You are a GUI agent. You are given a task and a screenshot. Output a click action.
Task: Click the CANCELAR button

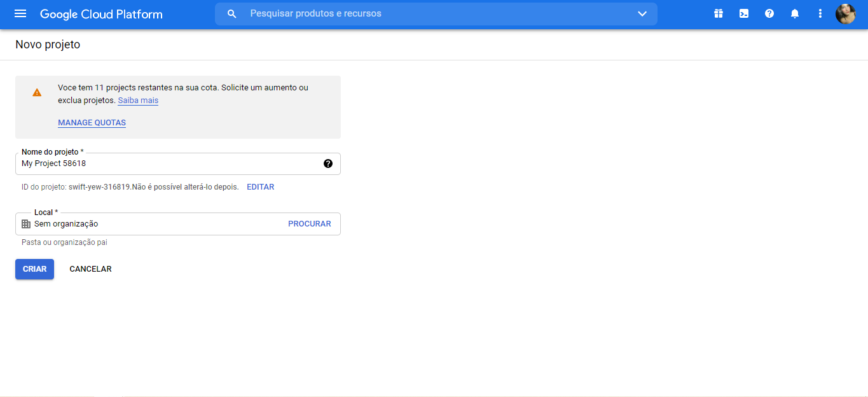[90, 269]
